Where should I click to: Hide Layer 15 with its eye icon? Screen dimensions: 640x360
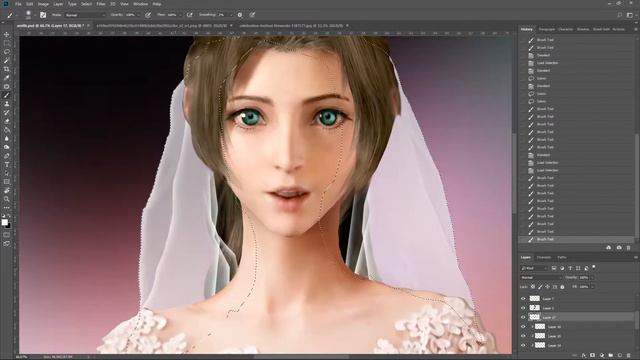[x=523, y=336]
